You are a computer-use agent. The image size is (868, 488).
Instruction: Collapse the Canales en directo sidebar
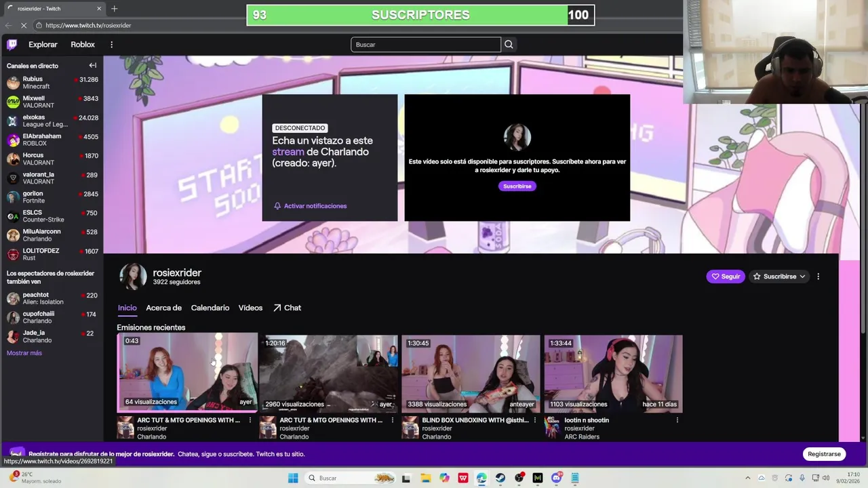click(93, 66)
